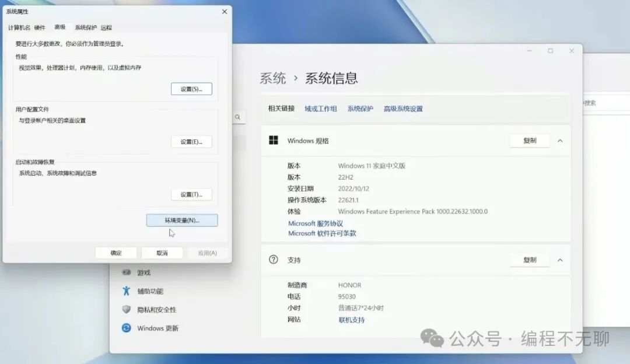Click the Windows logo icon beside Windows 规格
Image resolution: width=630 pixels, height=364 pixels.
(x=274, y=140)
